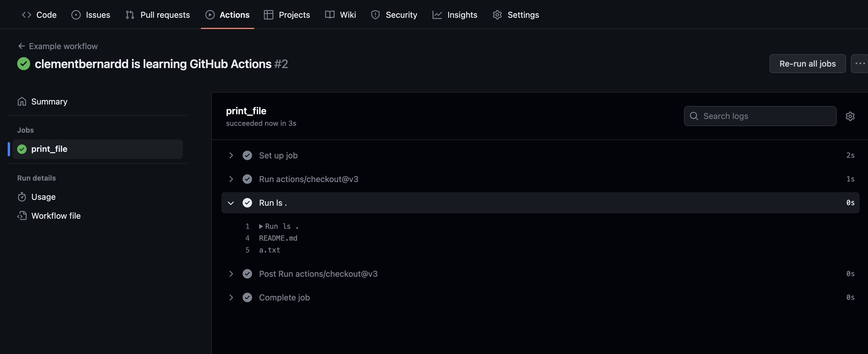Click the green success check next to print_file
Viewport: 868px width, 354px height.
(22, 149)
